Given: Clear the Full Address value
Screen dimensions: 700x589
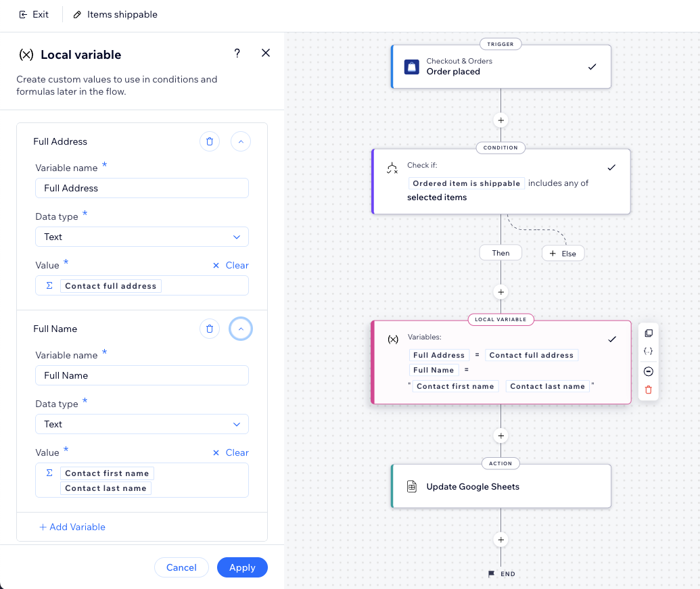Looking at the screenshot, I should [231, 265].
